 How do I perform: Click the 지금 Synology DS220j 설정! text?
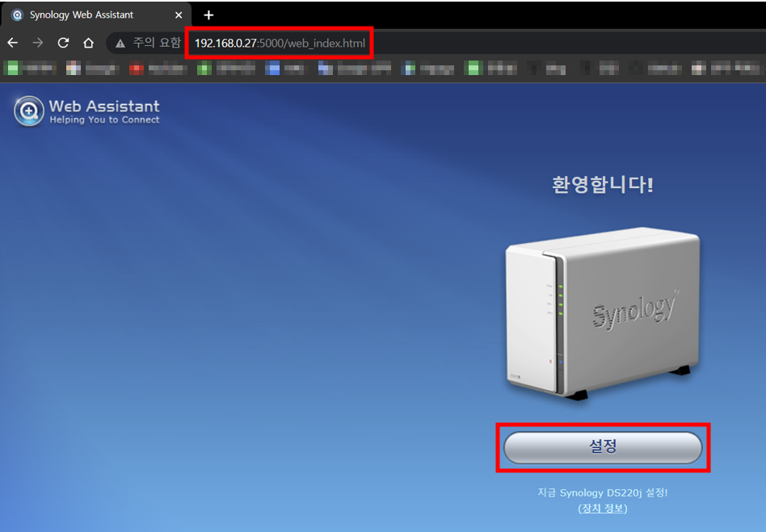point(603,492)
